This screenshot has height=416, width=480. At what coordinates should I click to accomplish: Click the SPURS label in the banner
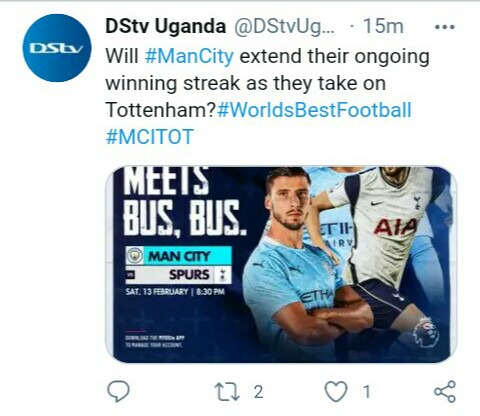point(189,275)
